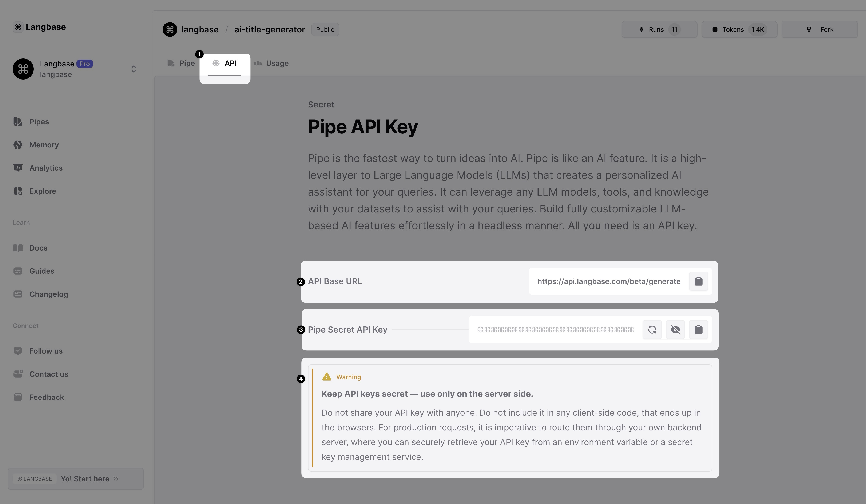Click the Runs counter button
866x504 pixels.
[x=659, y=29]
